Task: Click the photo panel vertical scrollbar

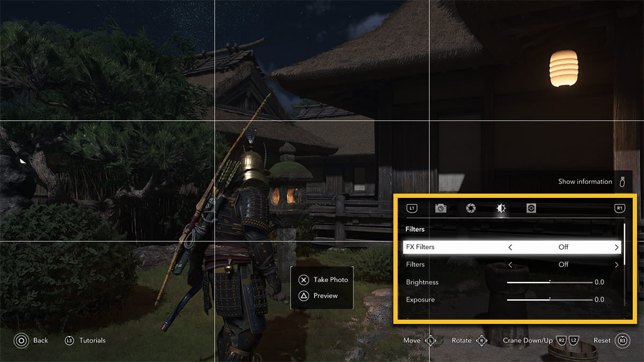Action: pos(624,264)
